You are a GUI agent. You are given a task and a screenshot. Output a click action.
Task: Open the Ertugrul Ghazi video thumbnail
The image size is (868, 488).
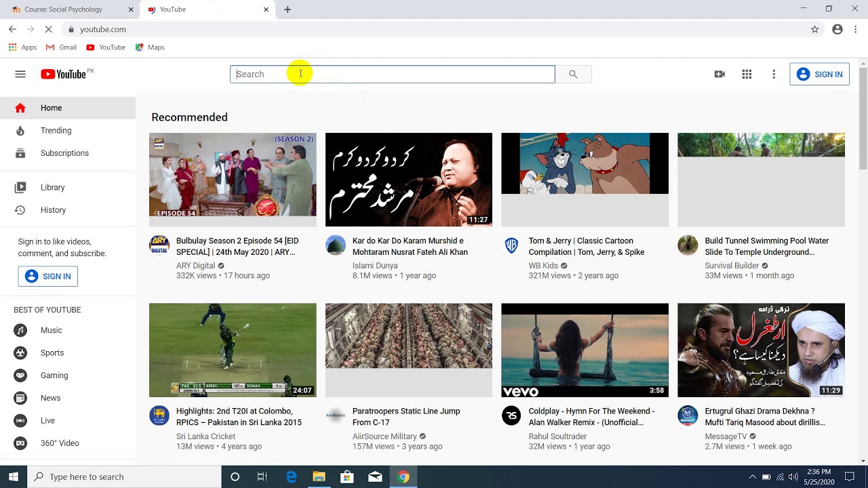pyautogui.click(x=761, y=350)
